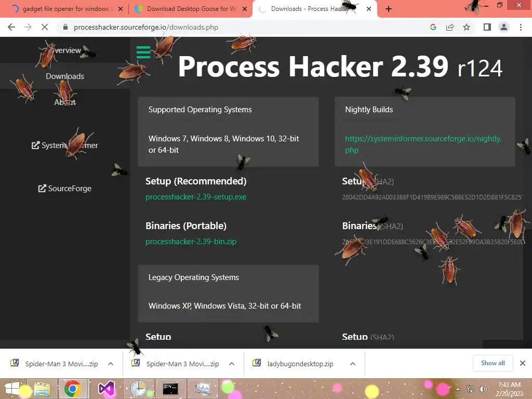Open the clock app in taskbar
532x399 pixels.
pyautogui.click(x=138, y=389)
